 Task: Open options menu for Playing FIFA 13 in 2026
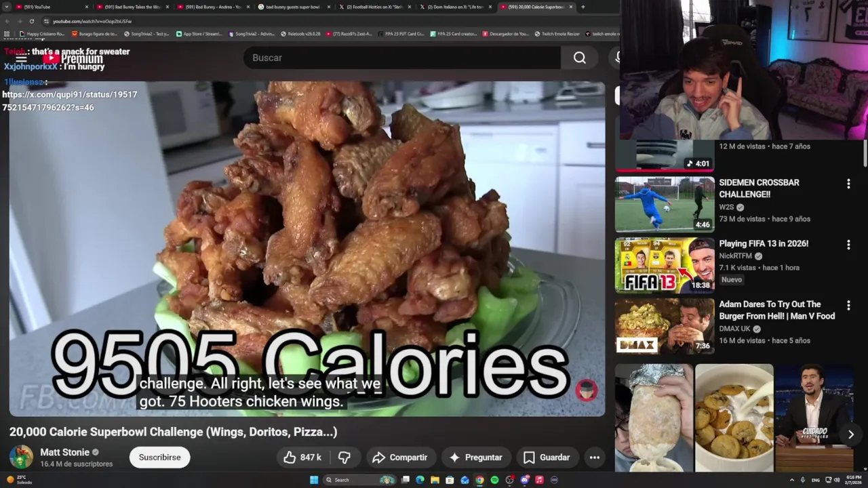[848, 245]
